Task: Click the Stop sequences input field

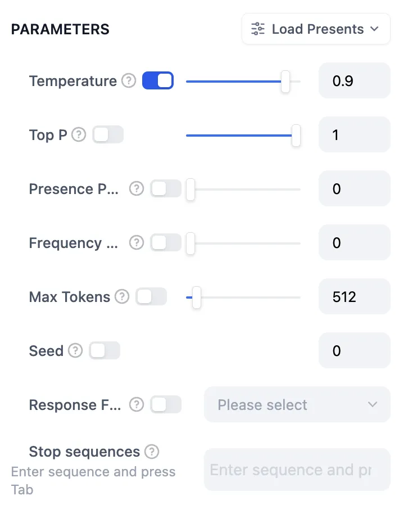Action: point(297,470)
